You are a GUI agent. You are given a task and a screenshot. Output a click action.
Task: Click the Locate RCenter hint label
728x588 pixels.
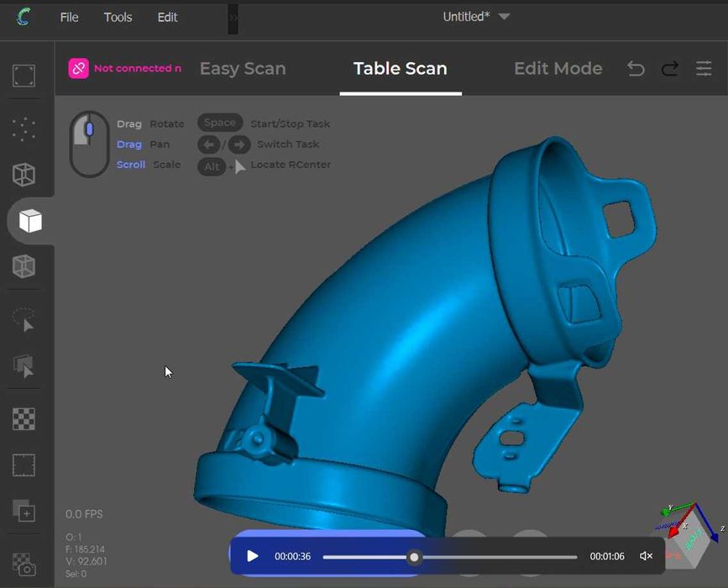click(291, 165)
